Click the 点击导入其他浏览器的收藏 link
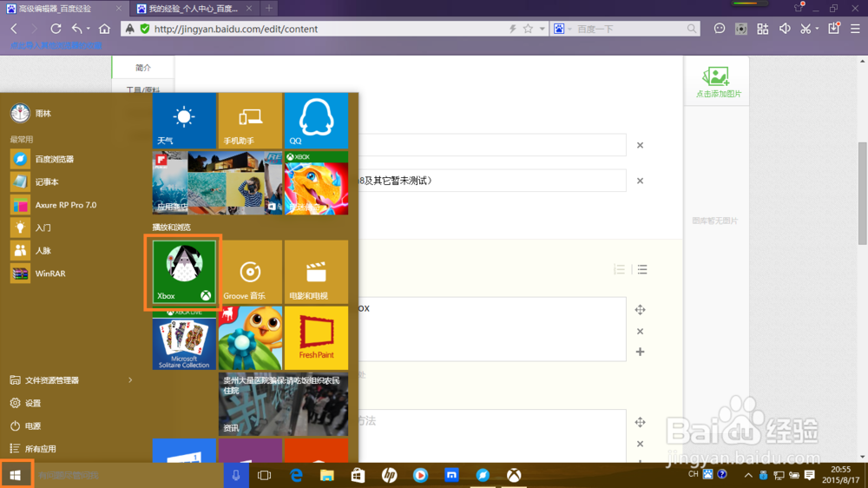 click(56, 45)
